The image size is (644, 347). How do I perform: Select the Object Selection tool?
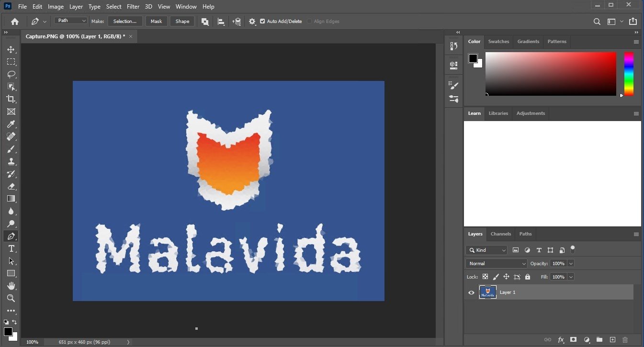pos(11,87)
